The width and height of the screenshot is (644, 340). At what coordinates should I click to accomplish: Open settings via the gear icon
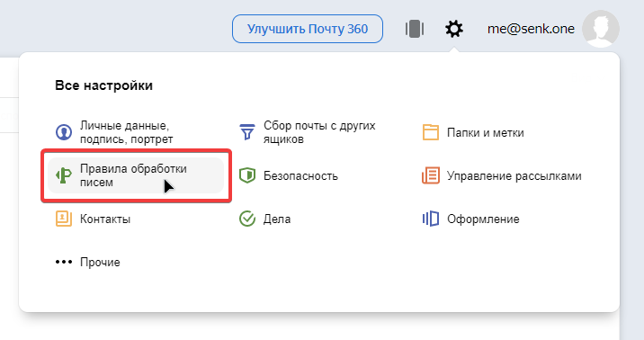(x=454, y=29)
